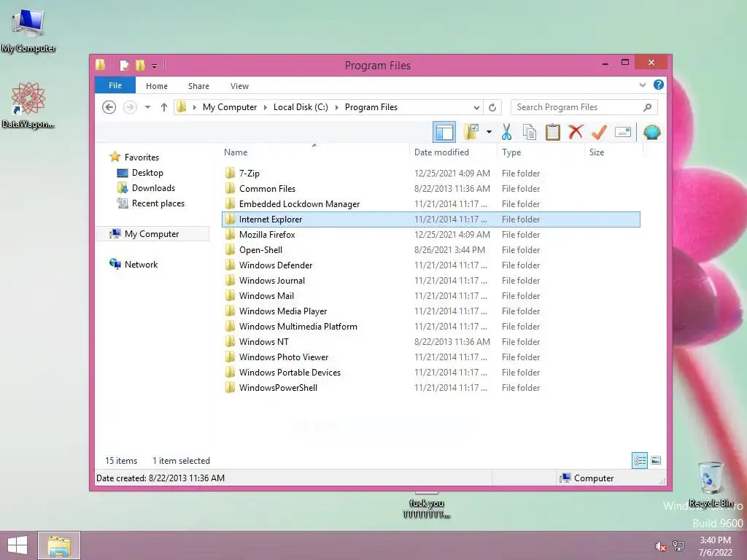Open the Classic Shell settings seashell icon
The height and width of the screenshot is (560, 747).
pyautogui.click(x=651, y=132)
